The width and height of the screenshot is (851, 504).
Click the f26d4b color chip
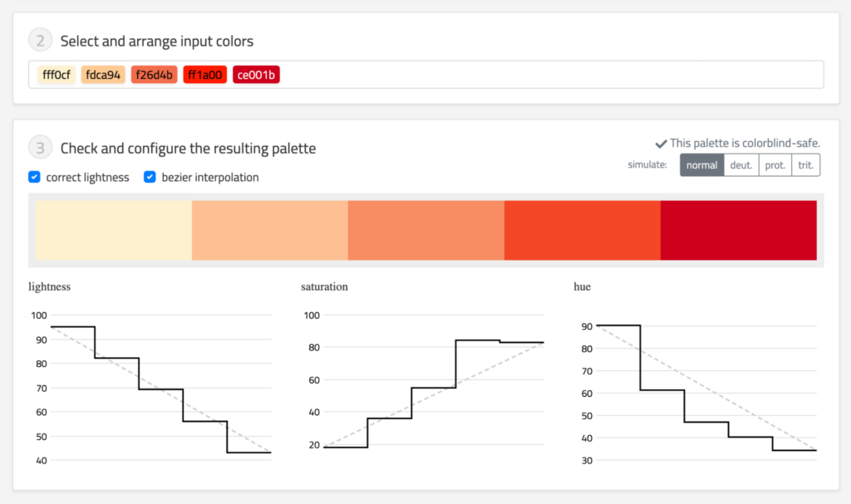(154, 74)
